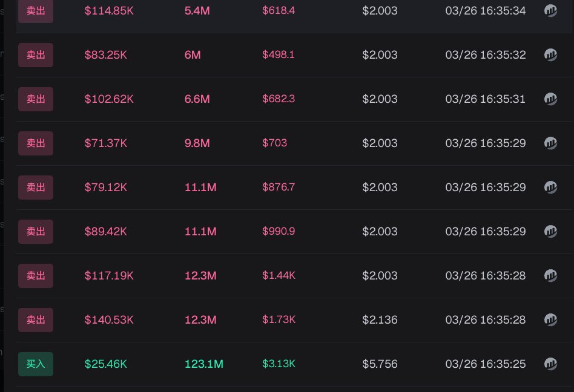Click the 6M quantity cell
Image resolution: width=574 pixels, height=392 pixels.
tap(193, 55)
